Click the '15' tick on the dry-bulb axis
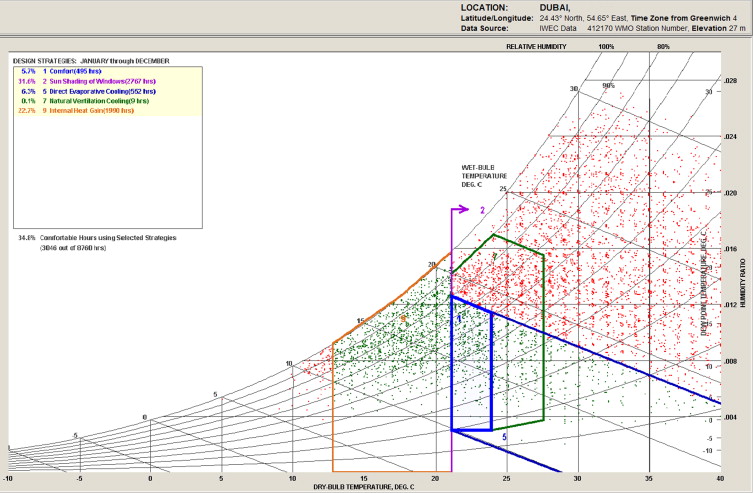753x493 pixels. point(364,478)
